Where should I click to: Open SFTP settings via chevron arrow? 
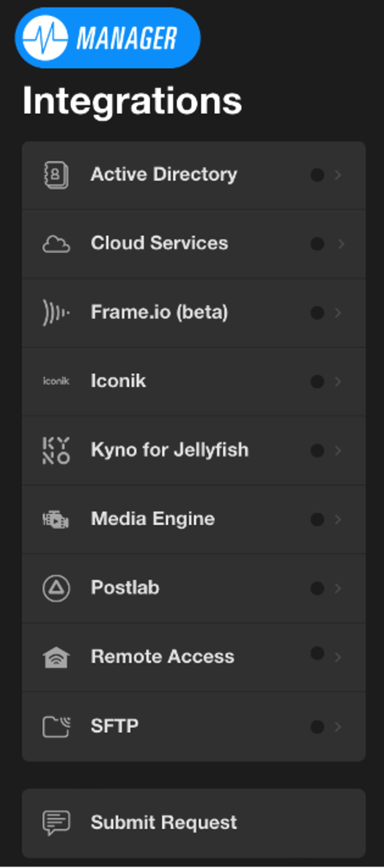(x=338, y=727)
